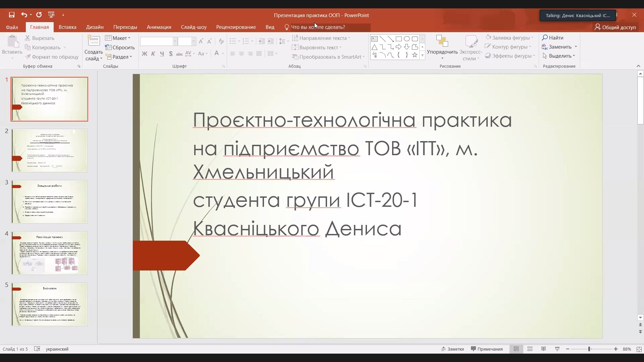Start slideshow from beginning via quick access icon
The height and width of the screenshot is (362, 644).
pos(51,15)
